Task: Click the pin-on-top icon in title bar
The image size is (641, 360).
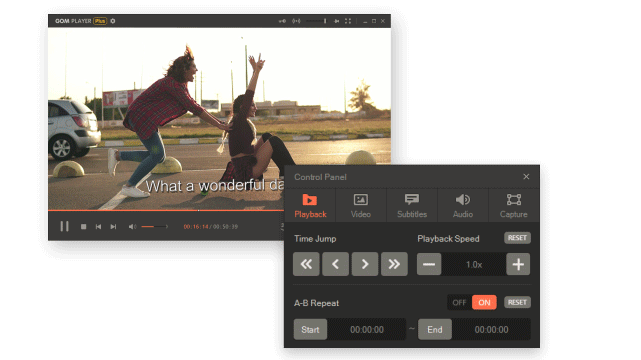Action: [x=336, y=21]
